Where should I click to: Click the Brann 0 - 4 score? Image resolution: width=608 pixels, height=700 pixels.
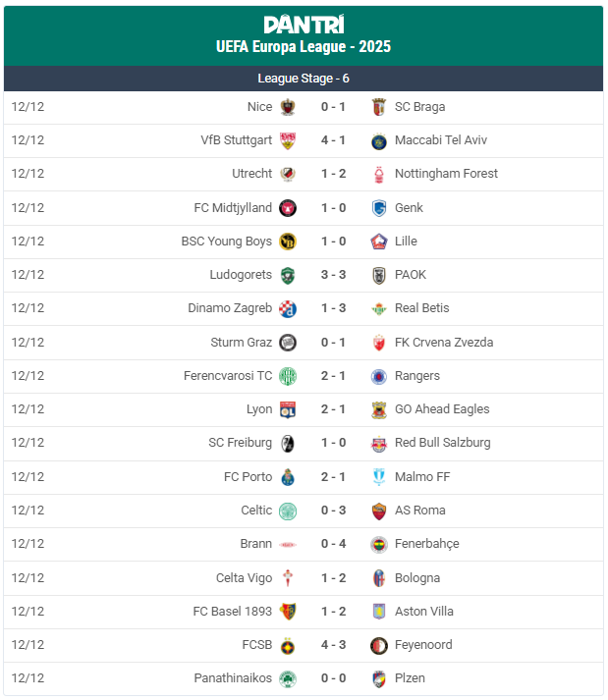tap(333, 544)
